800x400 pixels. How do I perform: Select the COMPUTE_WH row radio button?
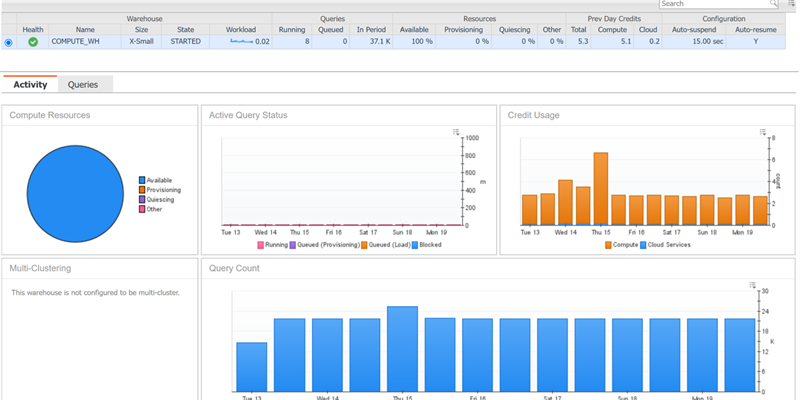coord(8,42)
